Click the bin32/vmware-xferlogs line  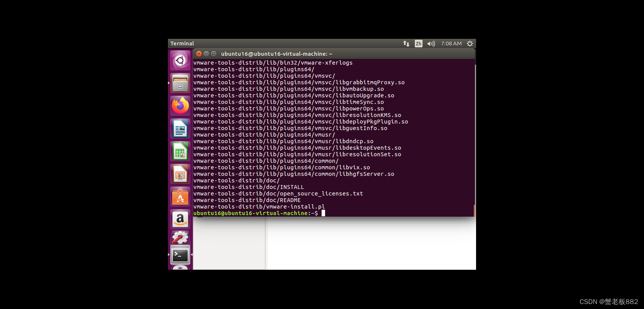(x=273, y=63)
